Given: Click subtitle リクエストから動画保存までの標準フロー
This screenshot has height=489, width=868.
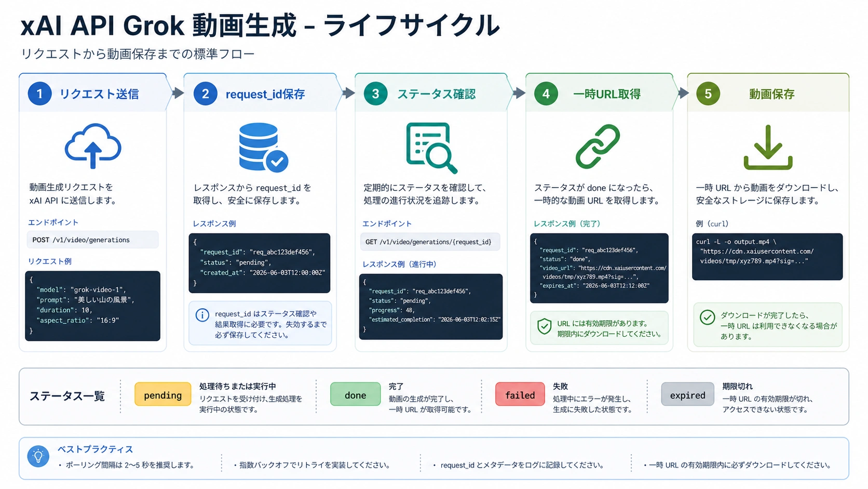Looking at the screenshot, I should point(138,54).
